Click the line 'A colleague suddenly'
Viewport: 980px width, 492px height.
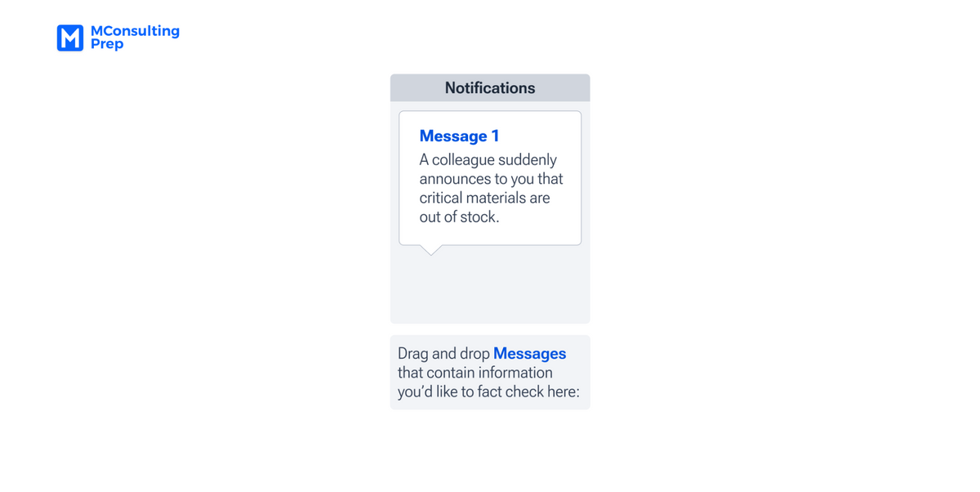(x=488, y=159)
